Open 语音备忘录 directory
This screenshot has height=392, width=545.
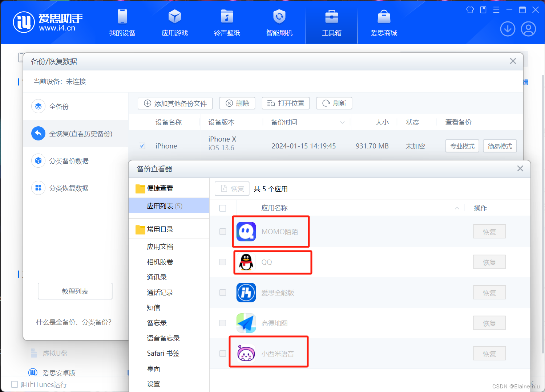[x=163, y=338]
